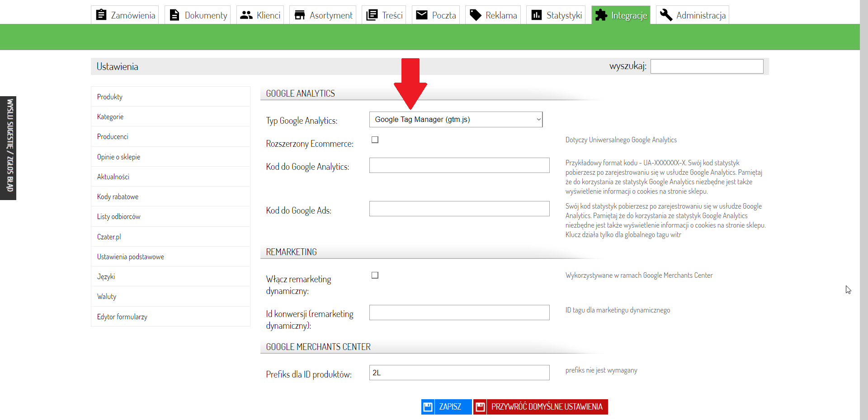Go to the Asortyment tab
Screen dimensions: 868x420
323,15
